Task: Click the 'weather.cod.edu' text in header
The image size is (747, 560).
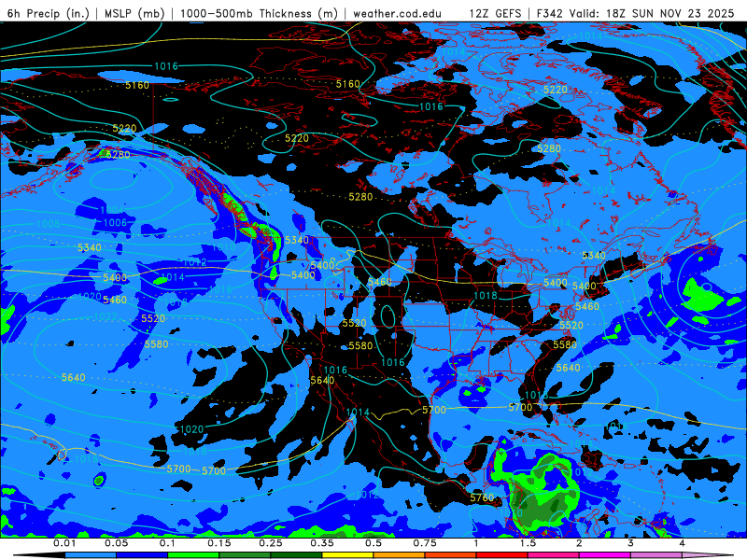Action: pos(397,13)
